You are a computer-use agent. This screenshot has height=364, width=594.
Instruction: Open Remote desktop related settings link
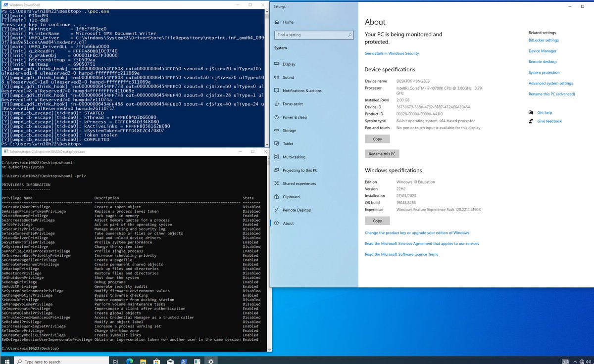click(x=543, y=62)
